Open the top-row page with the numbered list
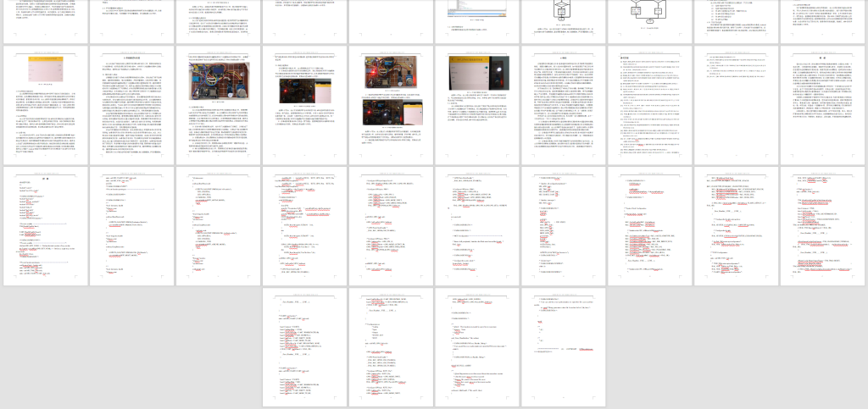The image size is (868, 409). 737,20
